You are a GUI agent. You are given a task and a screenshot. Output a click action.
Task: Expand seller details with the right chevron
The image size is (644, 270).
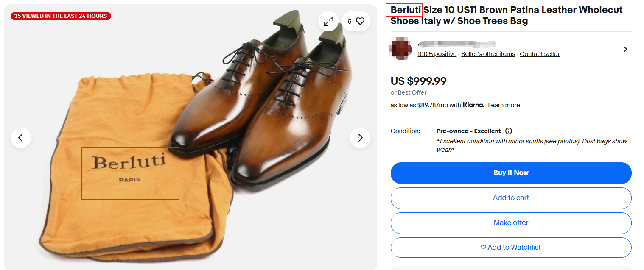[x=625, y=49]
